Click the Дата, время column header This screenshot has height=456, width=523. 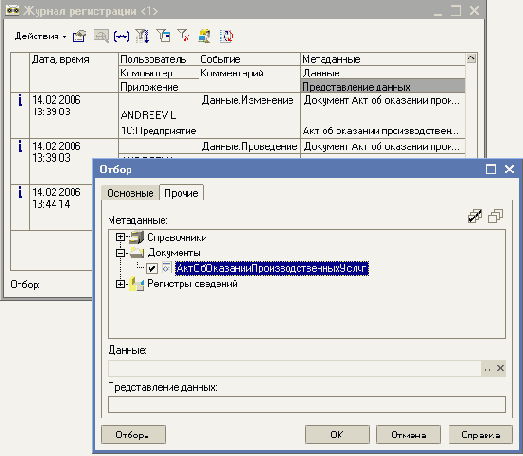tap(74, 72)
